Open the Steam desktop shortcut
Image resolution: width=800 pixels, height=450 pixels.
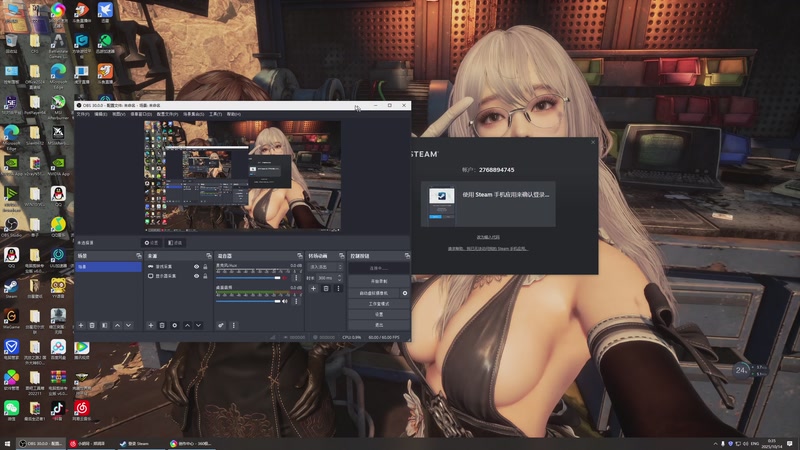point(11,288)
